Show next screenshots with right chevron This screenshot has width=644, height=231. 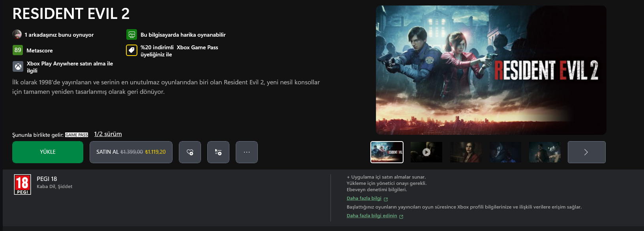tap(586, 152)
